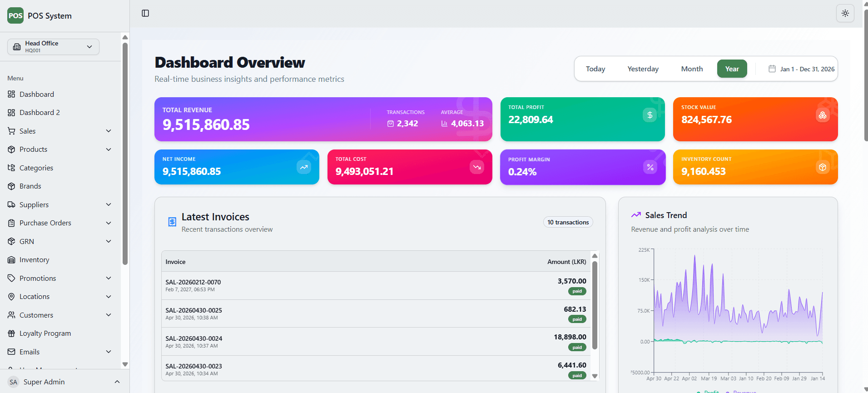Click the Sales Trend chart icon
This screenshot has height=393, width=868.
(x=636, y=215)
